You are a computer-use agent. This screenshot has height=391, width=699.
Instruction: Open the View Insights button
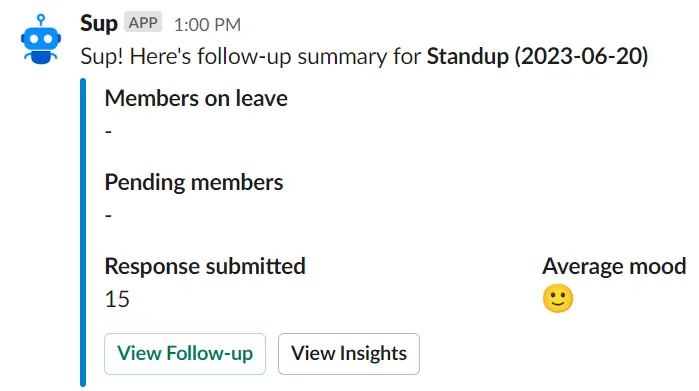[349, 354]
